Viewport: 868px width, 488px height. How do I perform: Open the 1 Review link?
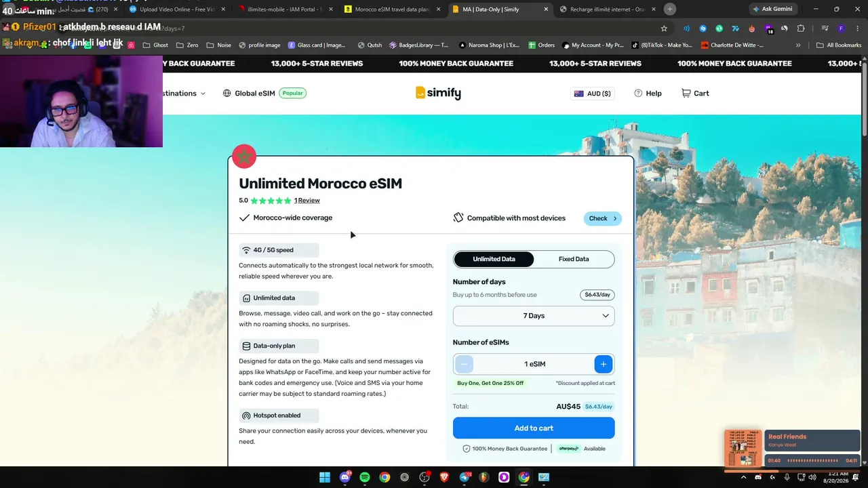tap(307, 201)
